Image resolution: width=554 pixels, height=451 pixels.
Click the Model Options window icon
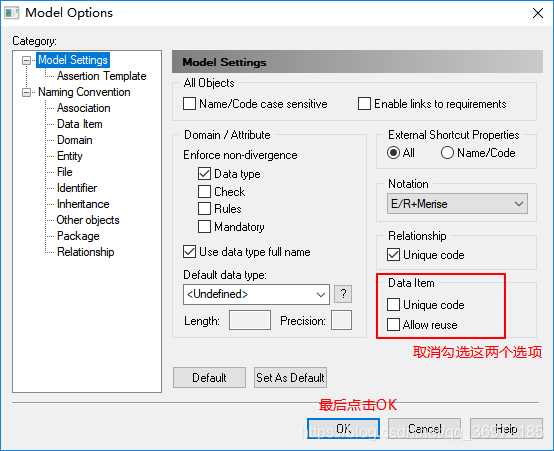(x=12, y=13)
